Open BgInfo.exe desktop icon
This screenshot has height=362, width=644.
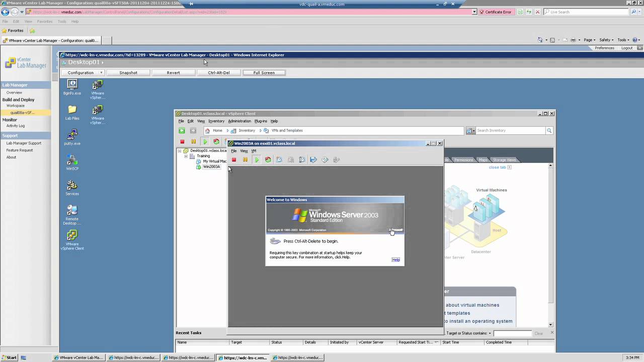coord(72,87)
